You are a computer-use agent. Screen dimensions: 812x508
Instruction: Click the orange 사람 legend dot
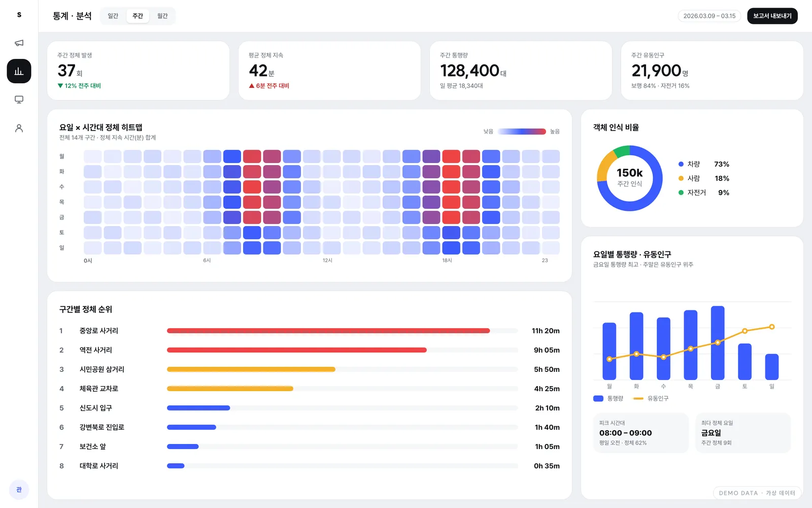point(681,178)
